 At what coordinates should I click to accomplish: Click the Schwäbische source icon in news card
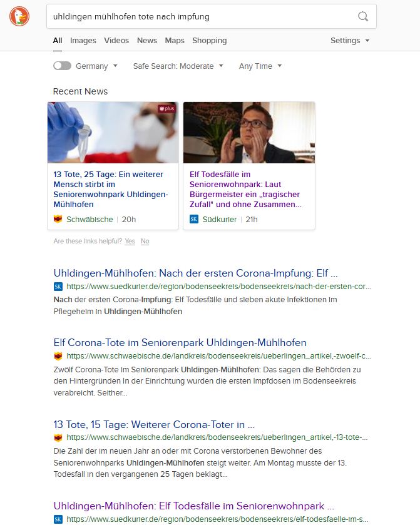(58, 219)
